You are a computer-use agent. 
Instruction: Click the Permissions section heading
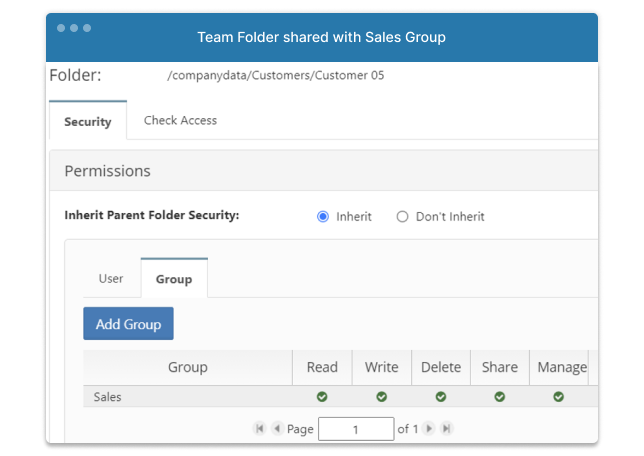point(108,171)
